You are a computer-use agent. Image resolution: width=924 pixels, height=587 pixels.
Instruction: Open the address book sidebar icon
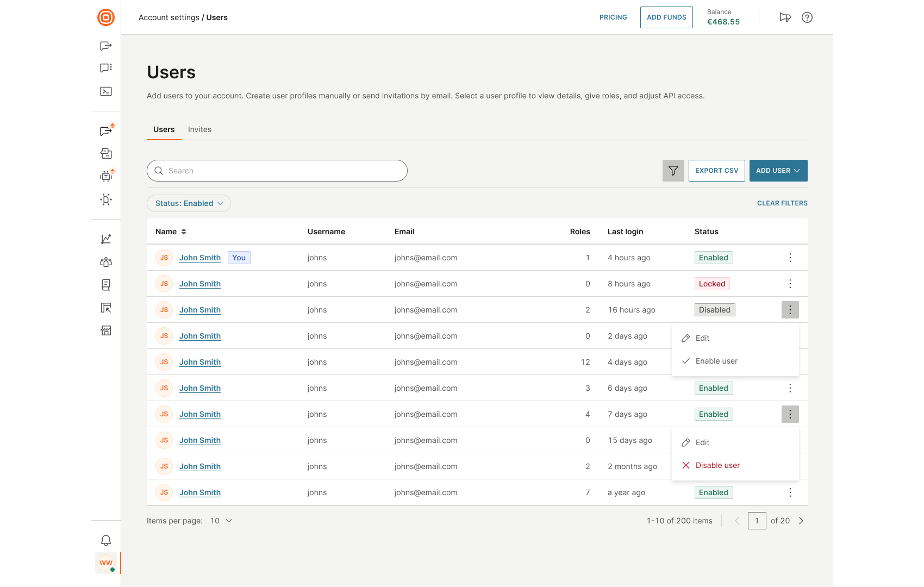106,285
